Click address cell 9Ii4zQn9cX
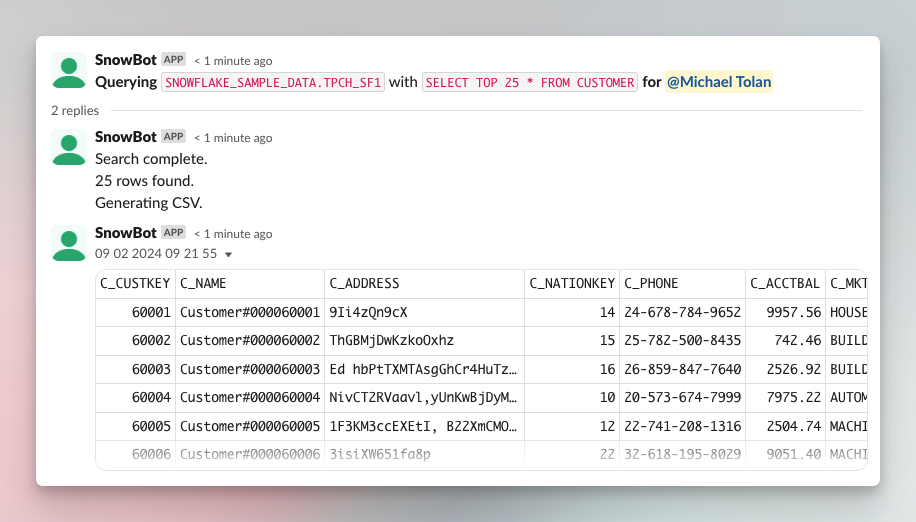Viewport: 916px width, 522px height. pyautogui.click(x=425, y=312)
